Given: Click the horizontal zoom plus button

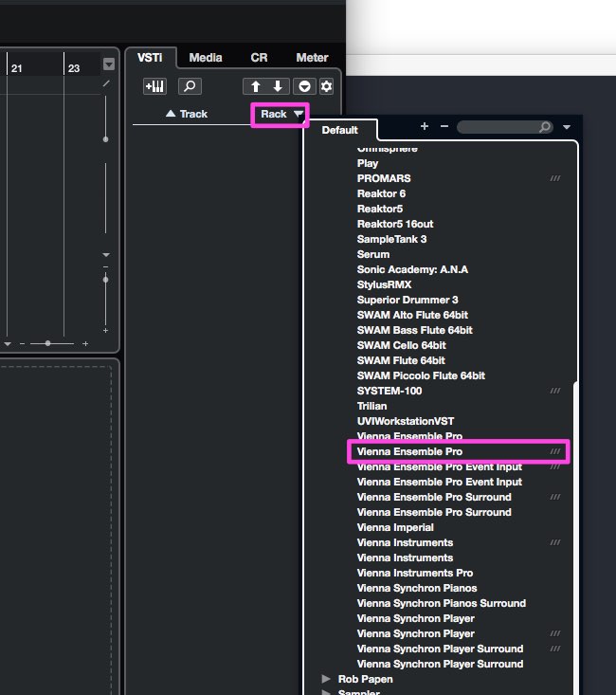Looking at the screenshot, I should [85, 343].
